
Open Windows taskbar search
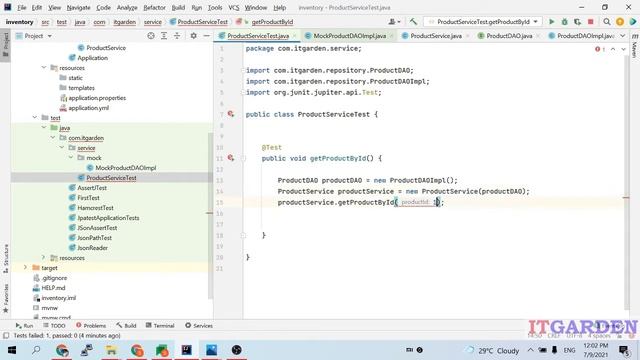[x=36, y=350]
